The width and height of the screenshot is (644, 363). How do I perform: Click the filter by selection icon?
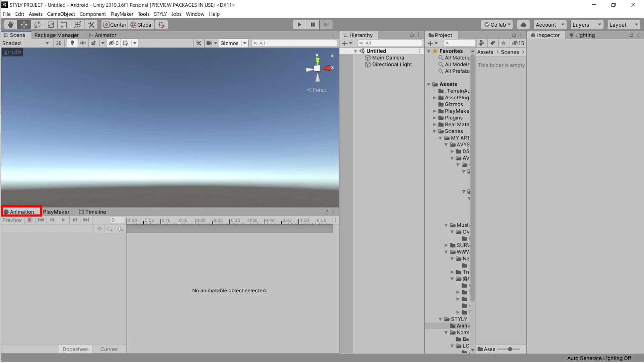[100, 229]
